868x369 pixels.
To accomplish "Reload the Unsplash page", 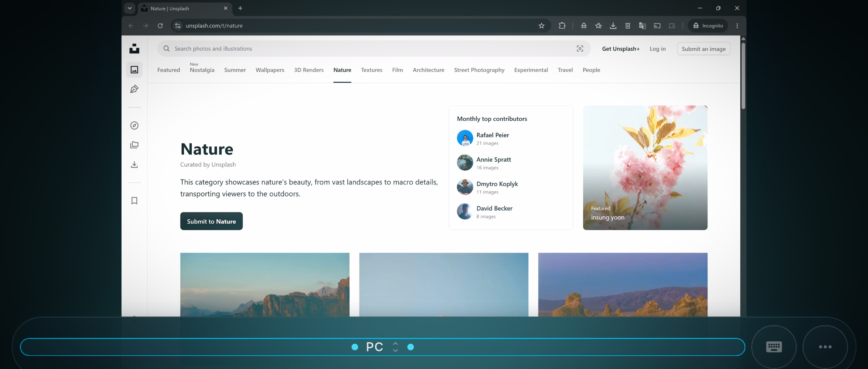I will click(x=160, y=26).
